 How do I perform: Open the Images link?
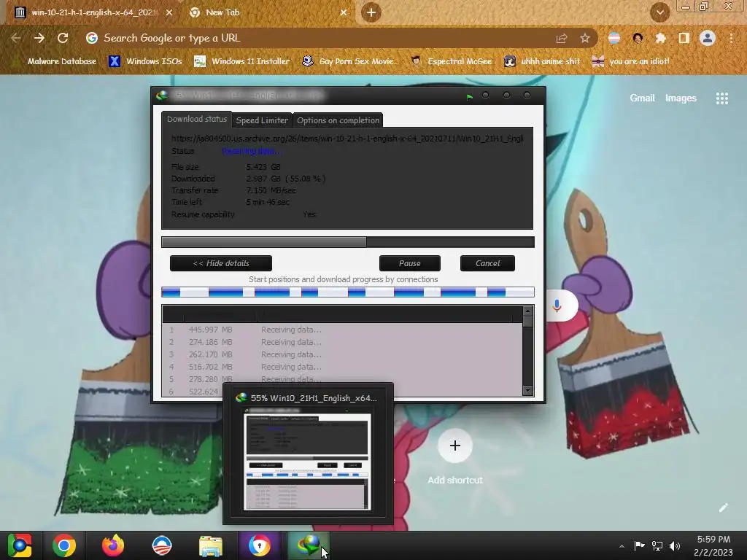click(x=681, y=98)
